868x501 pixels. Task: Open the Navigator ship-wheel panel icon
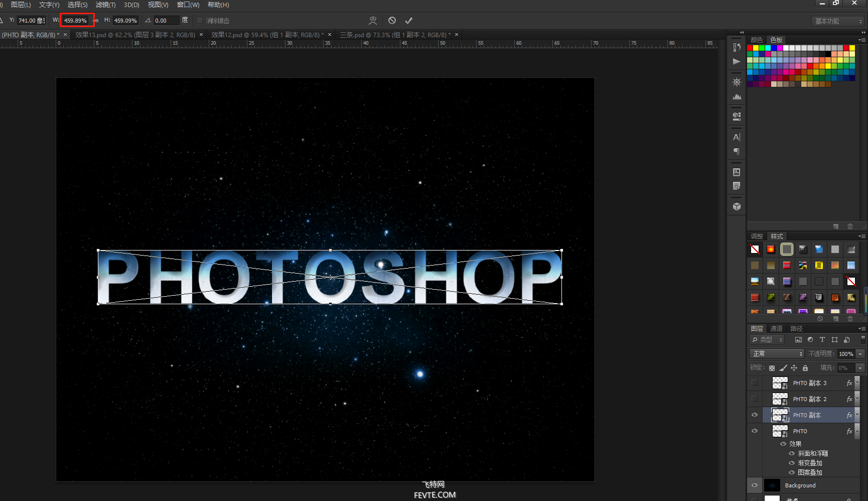(x=737, y=82)
